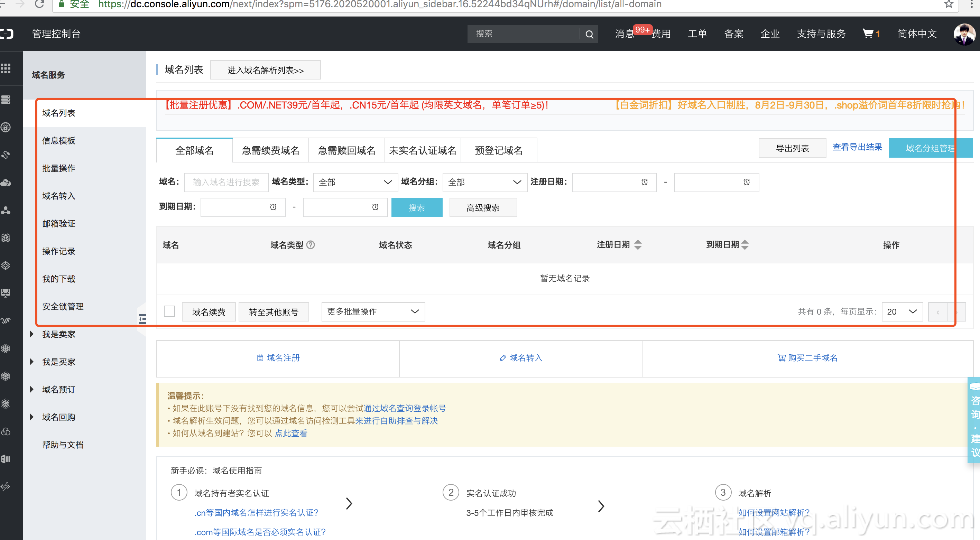Open the shopping cart icon
980x540 pixels.
point(868,34)
